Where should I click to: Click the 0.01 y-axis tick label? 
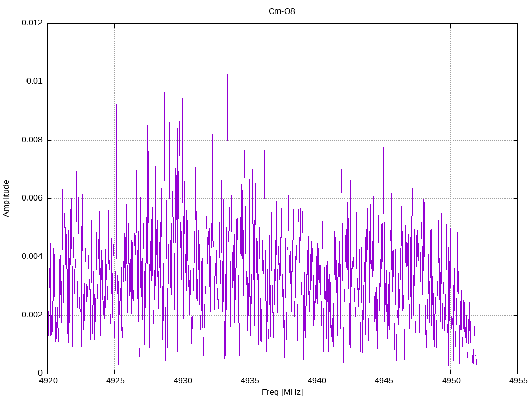click(35, 81)
